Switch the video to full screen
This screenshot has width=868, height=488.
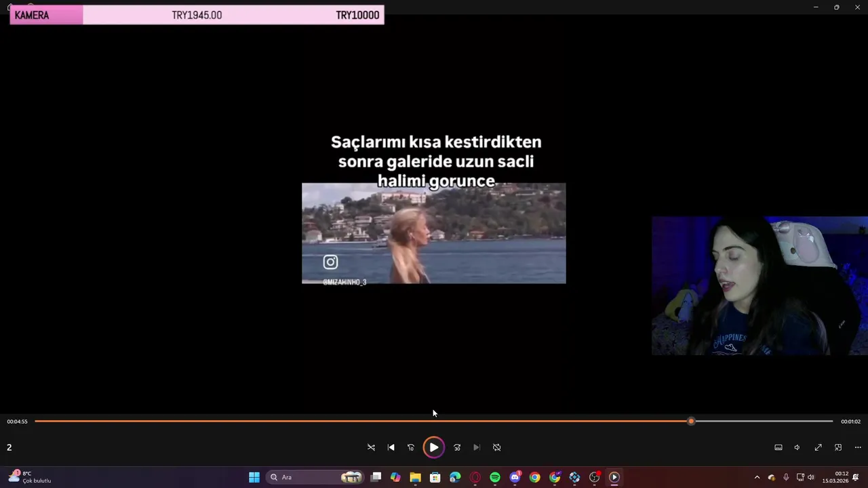click(x=818, y=447)
